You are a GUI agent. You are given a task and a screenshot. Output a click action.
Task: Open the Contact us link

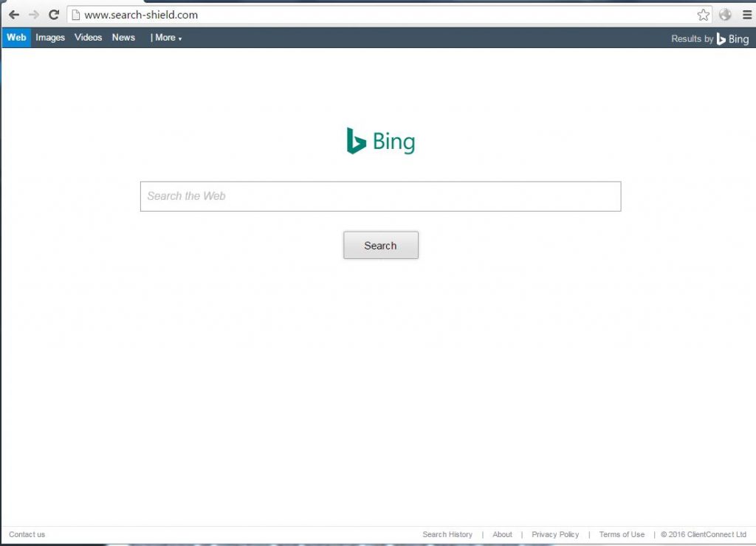click(x=27, y=534)
